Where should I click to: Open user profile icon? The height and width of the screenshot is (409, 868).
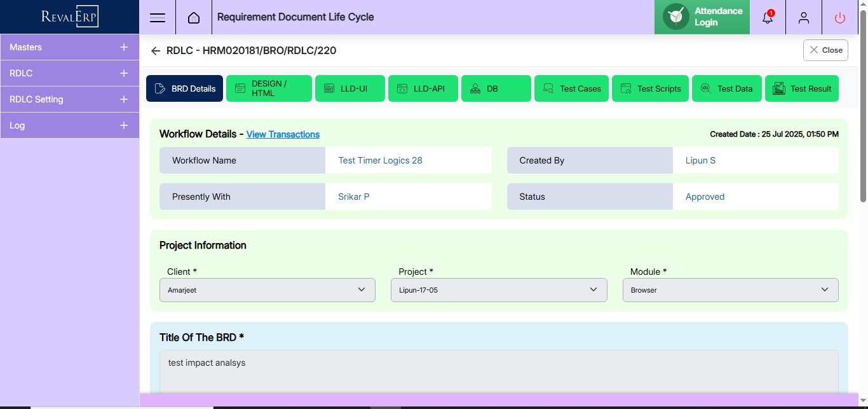[804, 18]
